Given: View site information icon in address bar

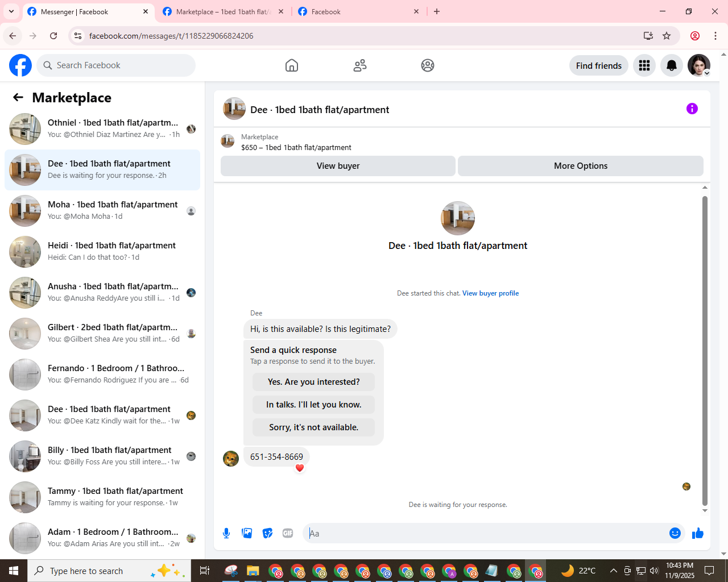Looking at the screenshot, I should 78,36.
